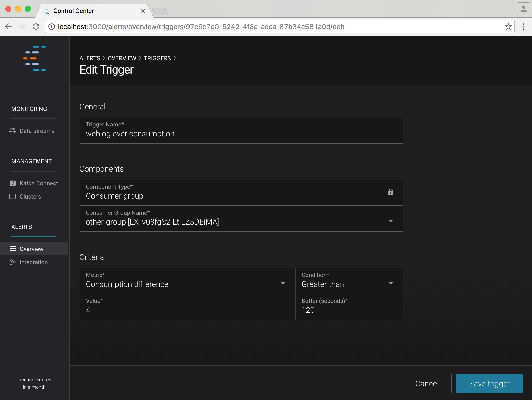The image size is (532, 400).
Task: Click the Trigger Name input field
Action: 241,134
